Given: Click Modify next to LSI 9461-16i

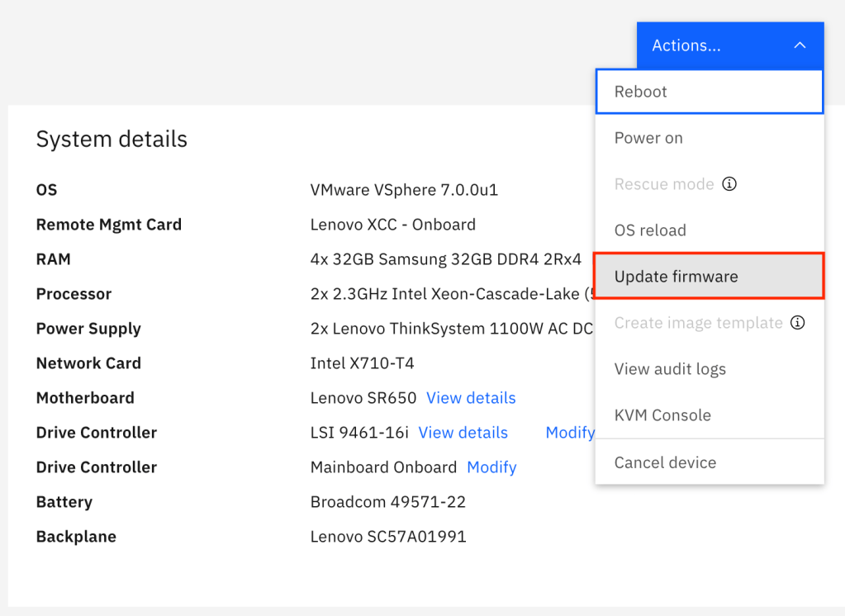Looking at the screenshot, I should 570,433.
